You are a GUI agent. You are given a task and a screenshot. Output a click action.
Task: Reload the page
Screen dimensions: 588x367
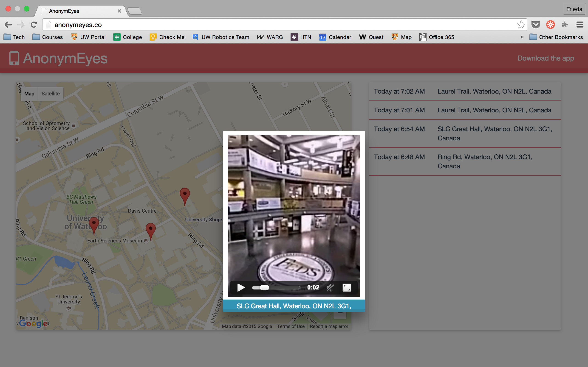(x=34, y=25)
